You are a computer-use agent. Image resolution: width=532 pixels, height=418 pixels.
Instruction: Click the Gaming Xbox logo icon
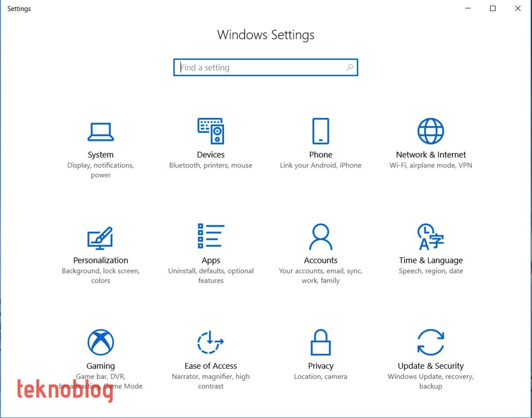coord(101,342)
